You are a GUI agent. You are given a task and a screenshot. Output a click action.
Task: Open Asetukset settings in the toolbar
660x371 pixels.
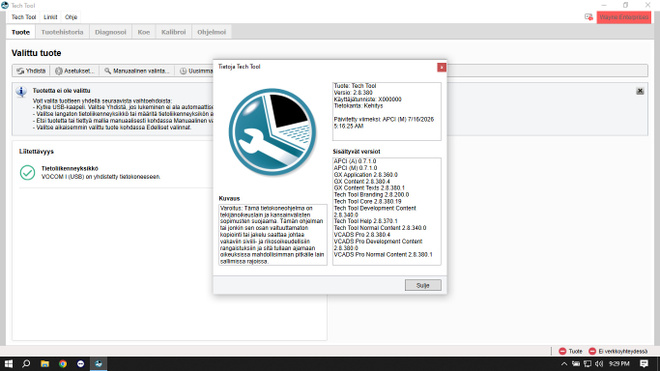tap(75, 71)
